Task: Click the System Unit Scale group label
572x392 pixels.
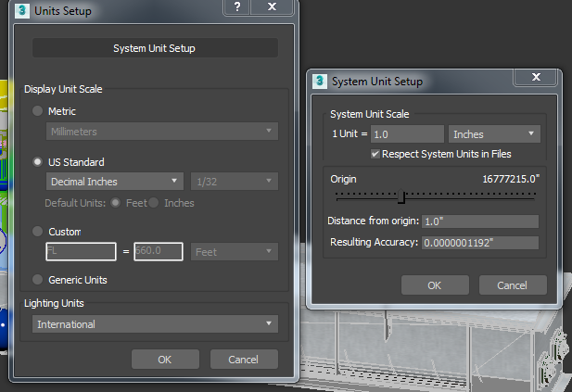Action: 370,114
